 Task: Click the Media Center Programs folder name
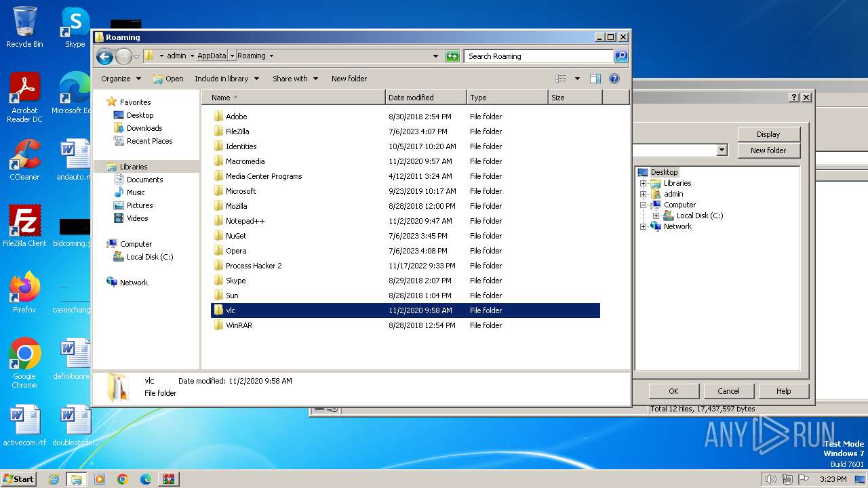pos(264,176)
